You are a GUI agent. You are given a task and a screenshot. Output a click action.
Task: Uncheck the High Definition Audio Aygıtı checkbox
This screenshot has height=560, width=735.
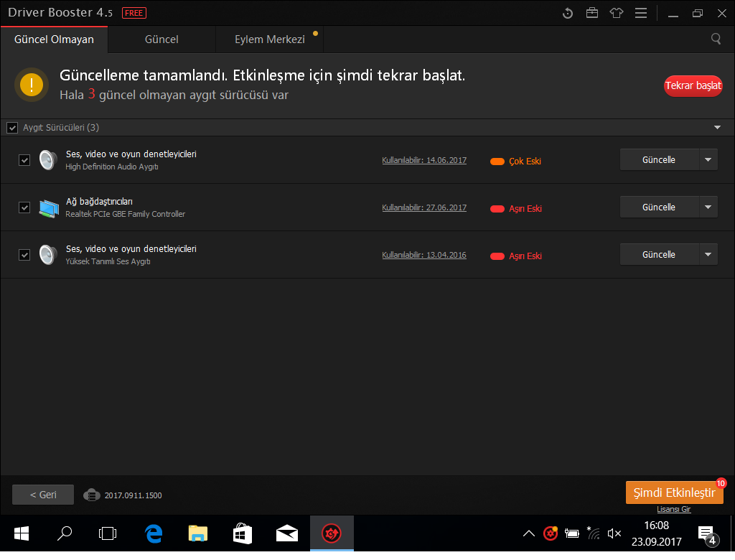[24, 160]
